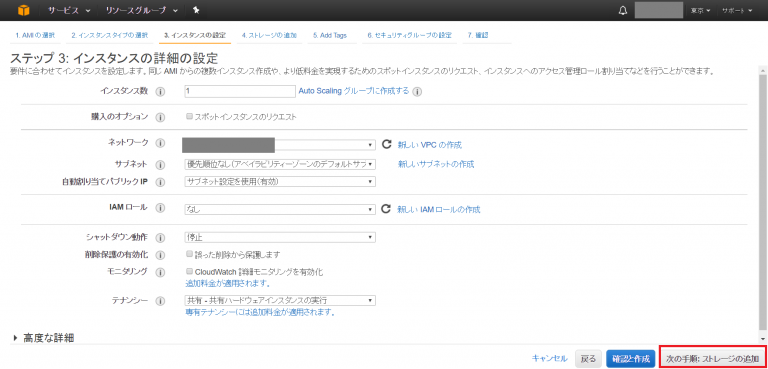The image size is (768, 369).
Task: Expand 高度な詳細 section
Action: (x=44, y=338)
